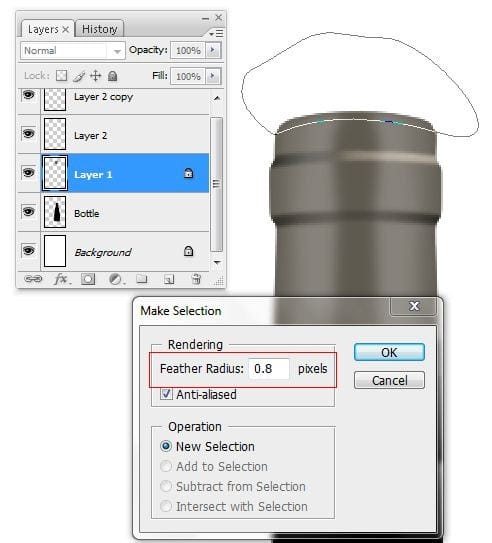
Task: Open the Fill slider arrow
Action: point(213,76)
